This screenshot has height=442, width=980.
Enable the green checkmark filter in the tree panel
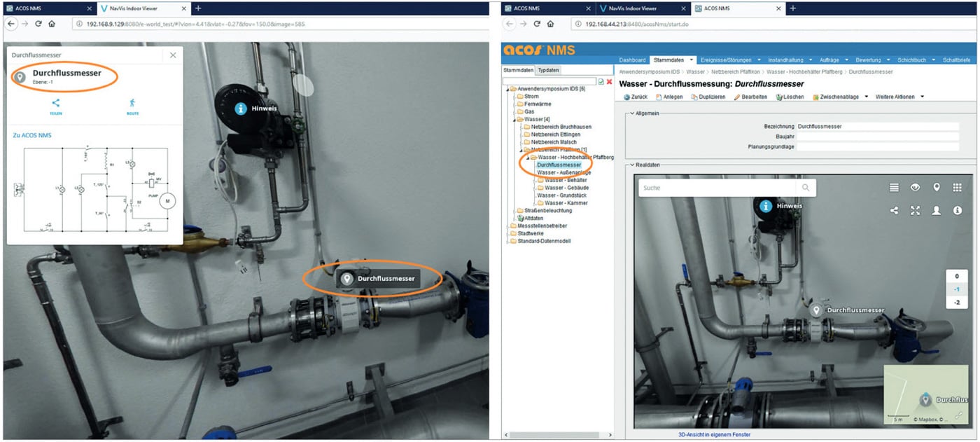click(602, 81)
